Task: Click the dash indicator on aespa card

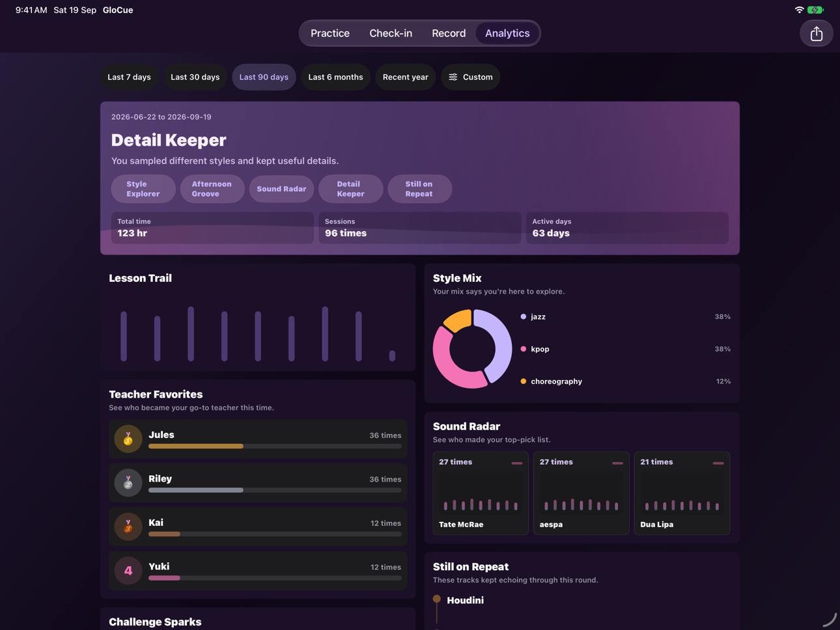Action: tap(618, 463)
